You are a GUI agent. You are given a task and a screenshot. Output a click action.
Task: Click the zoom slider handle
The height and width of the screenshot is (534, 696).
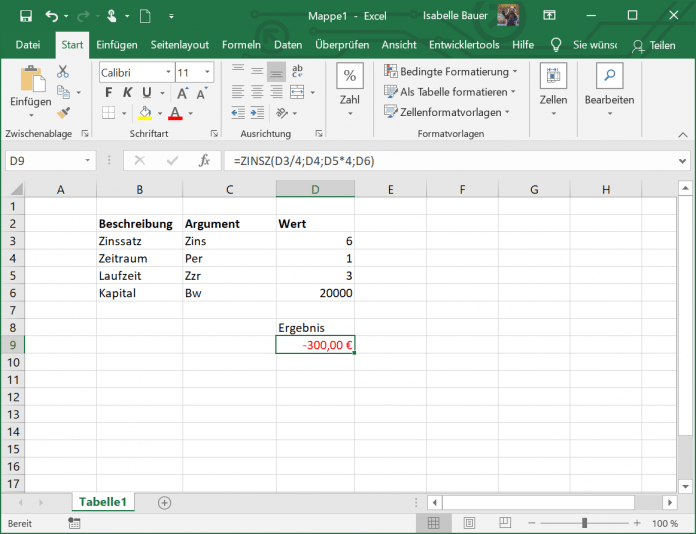pos(585,523)
